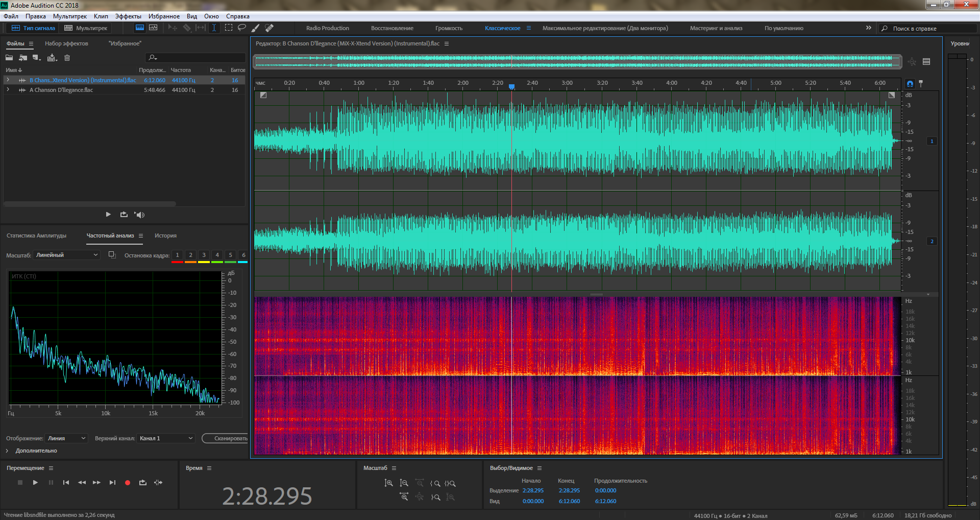Toggle loop playback in Files panel preview

click(x=124, y=215)
